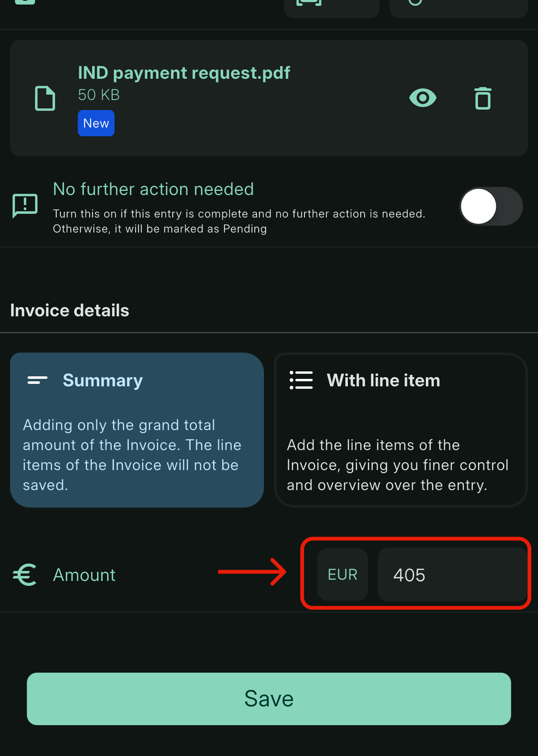538x756 pixels.
Task: Click the blue New badge
Action: [x=96, y=123]
